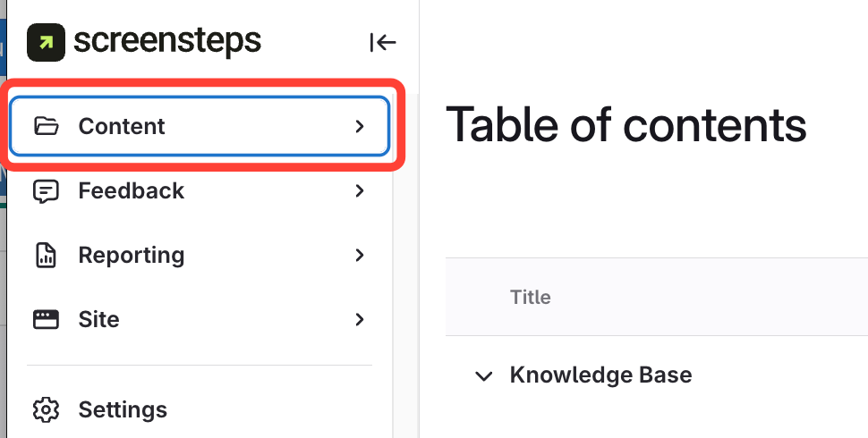The width and height of the screenshot is (868, 438).
Task: Expand the Site submenu chevron
Action: [360, 320]
